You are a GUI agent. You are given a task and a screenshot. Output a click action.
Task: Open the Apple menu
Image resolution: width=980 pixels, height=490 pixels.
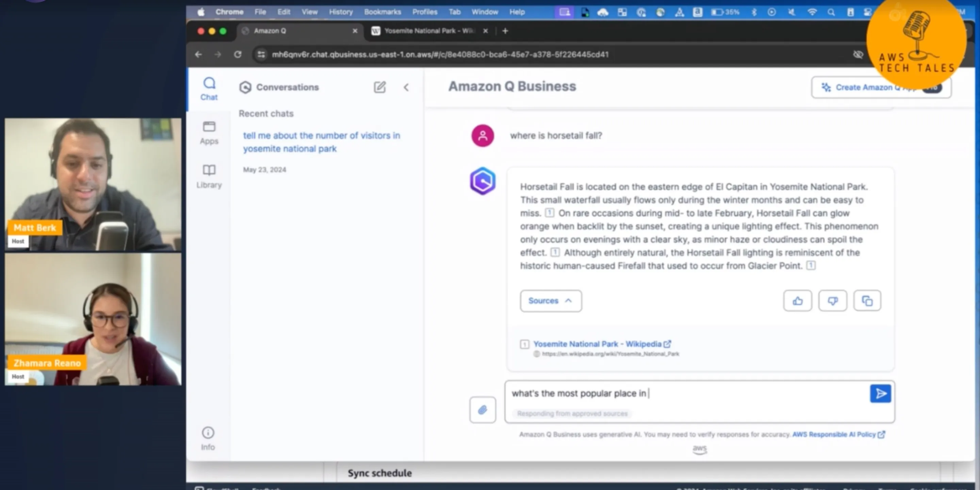pos(201,12)
